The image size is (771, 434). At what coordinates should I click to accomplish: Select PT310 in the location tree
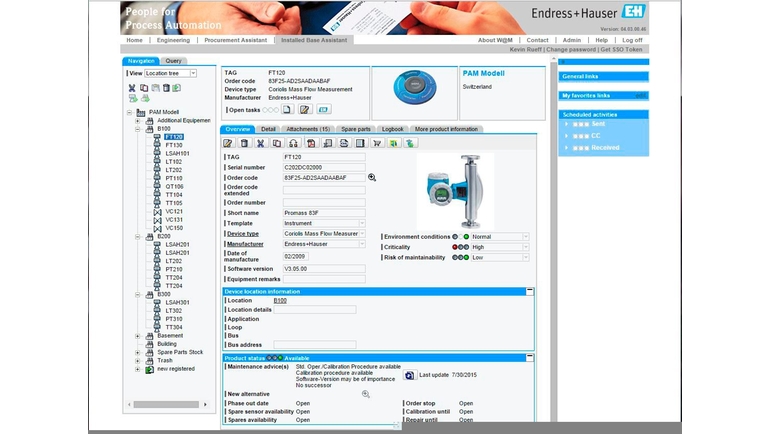point(174,319)
